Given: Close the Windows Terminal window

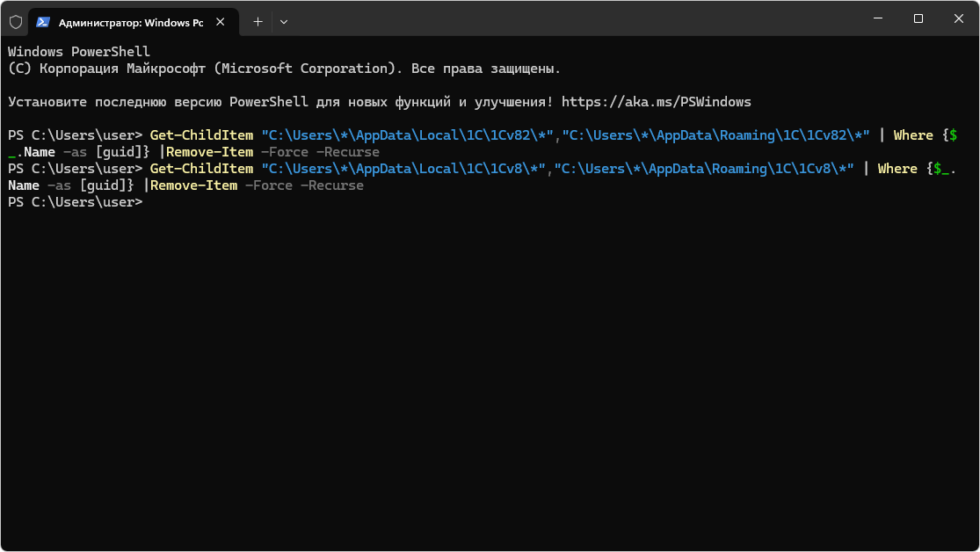Looking at the screenshot, I should 959,18.
